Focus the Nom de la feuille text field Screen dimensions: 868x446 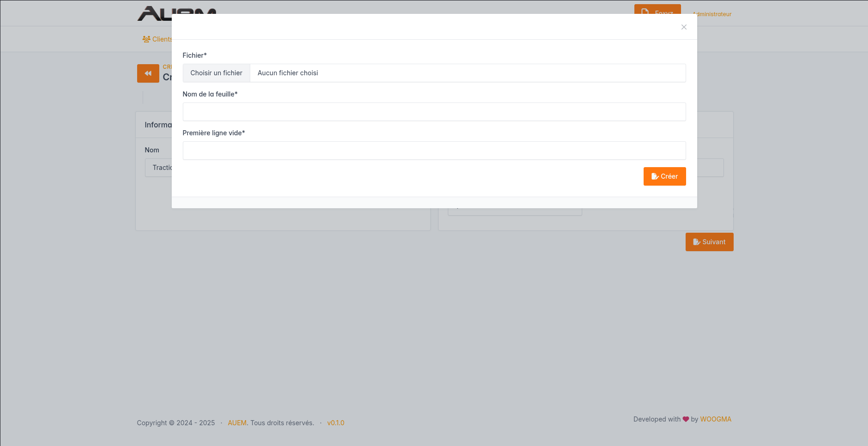pos(434,112)
